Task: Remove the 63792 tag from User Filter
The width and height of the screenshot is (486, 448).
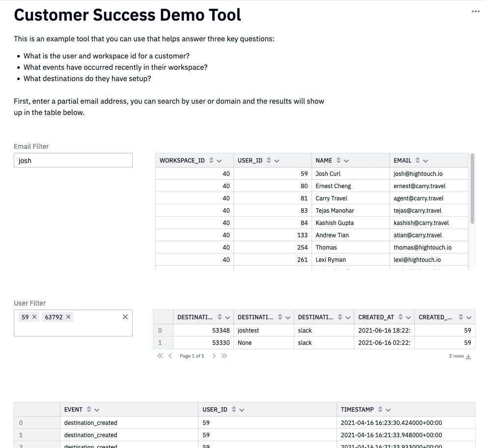Action: (68, 317)
